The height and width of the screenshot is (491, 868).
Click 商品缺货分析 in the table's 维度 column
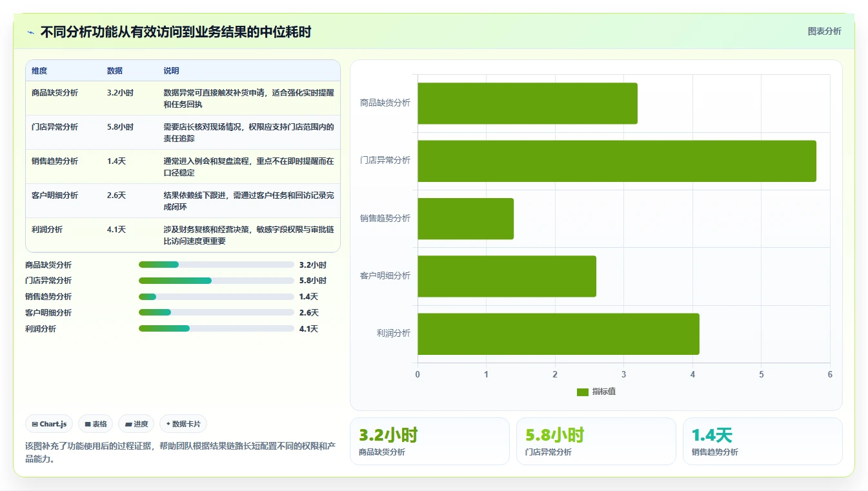(55, 93)
